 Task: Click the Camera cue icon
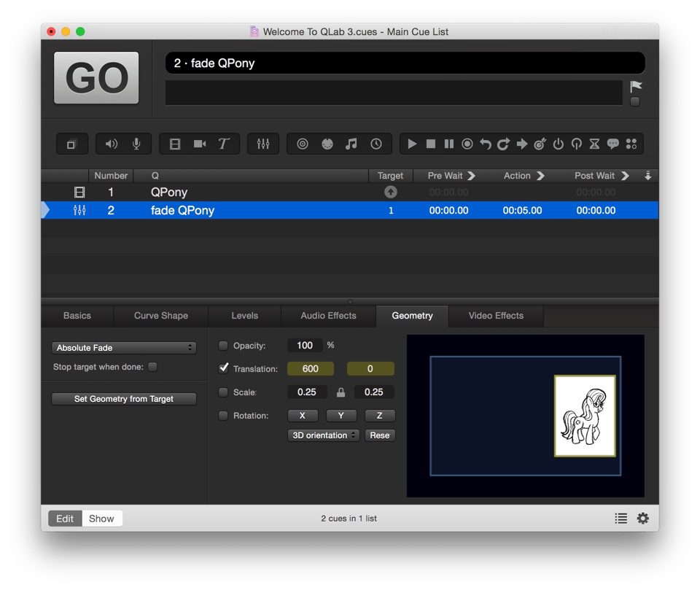pyautogui.click(x=199, y=144)
